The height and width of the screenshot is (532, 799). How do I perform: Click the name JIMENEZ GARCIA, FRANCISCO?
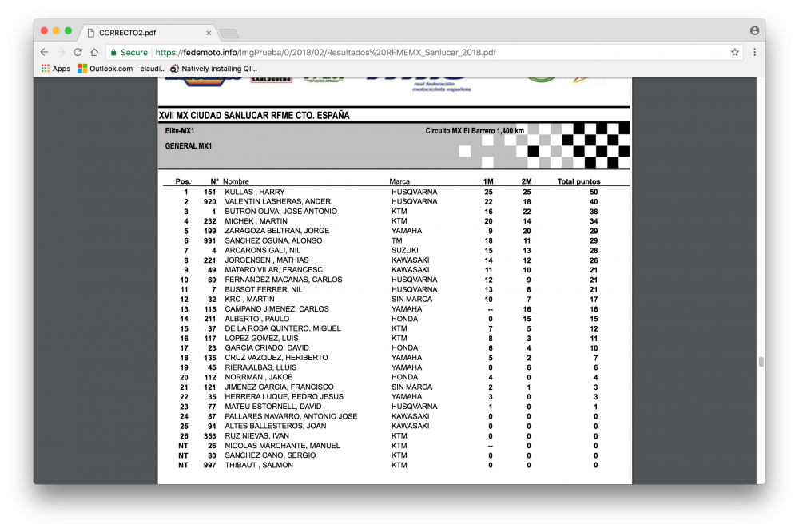coord(279,387)
